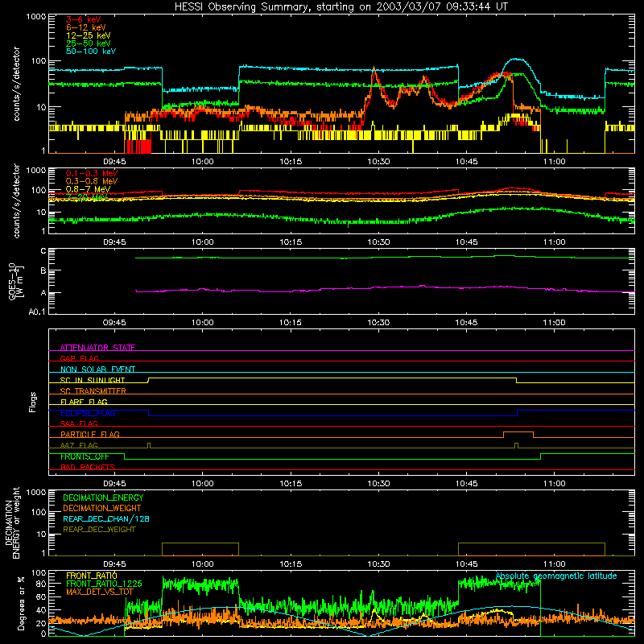This screenshot has height=644, width=644.
Task: Select the 6-12 keV legend label
Action: (86, 27)
